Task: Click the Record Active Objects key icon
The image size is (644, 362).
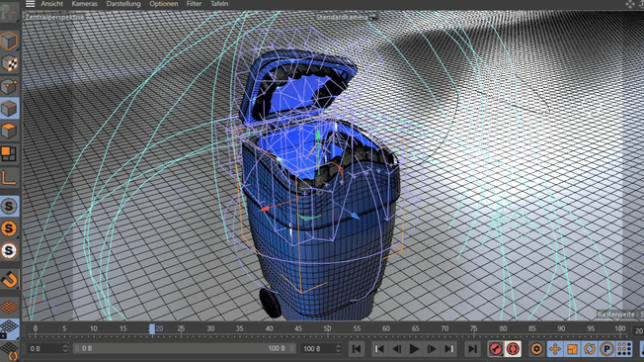Action: (495, 349)
